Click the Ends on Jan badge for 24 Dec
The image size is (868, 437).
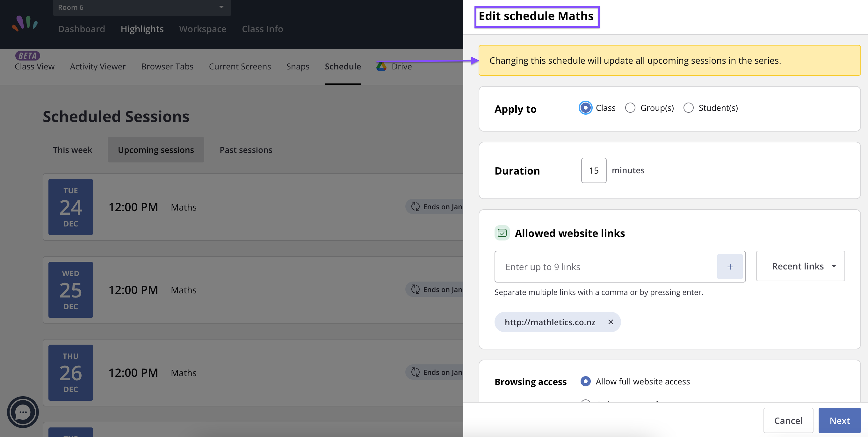435,206
